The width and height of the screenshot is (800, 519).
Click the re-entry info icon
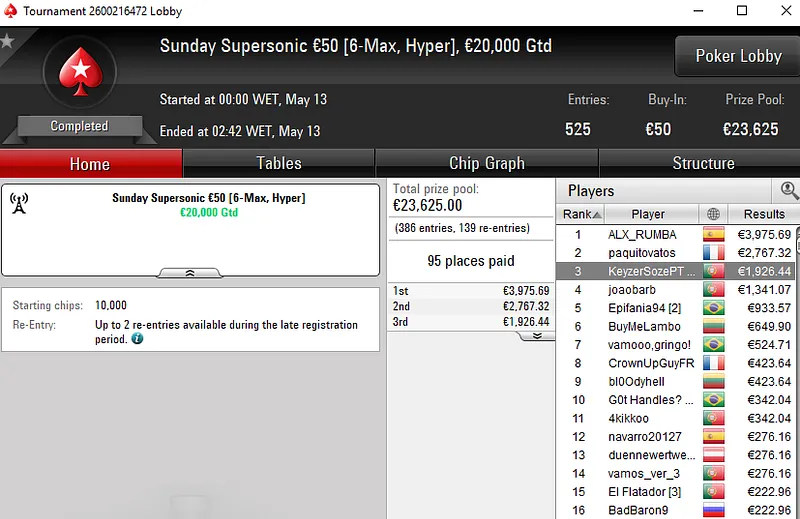pos(137,339)
